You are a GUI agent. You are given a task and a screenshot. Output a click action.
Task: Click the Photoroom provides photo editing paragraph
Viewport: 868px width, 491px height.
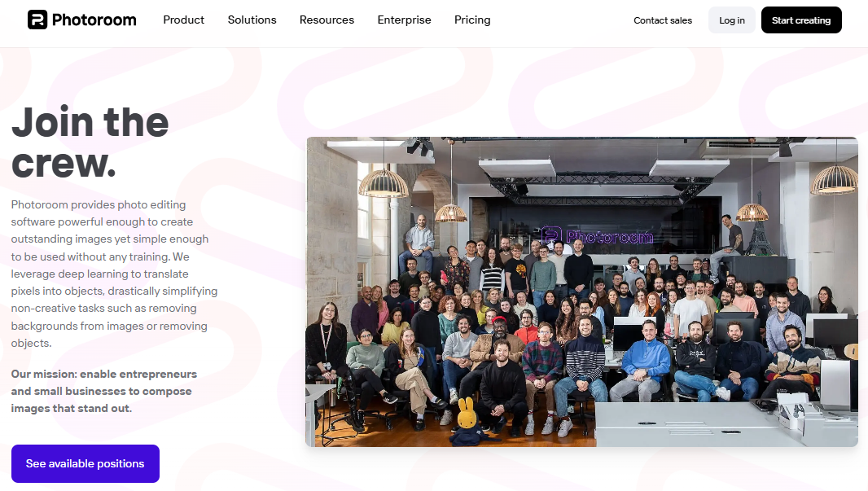coord(114,274)
